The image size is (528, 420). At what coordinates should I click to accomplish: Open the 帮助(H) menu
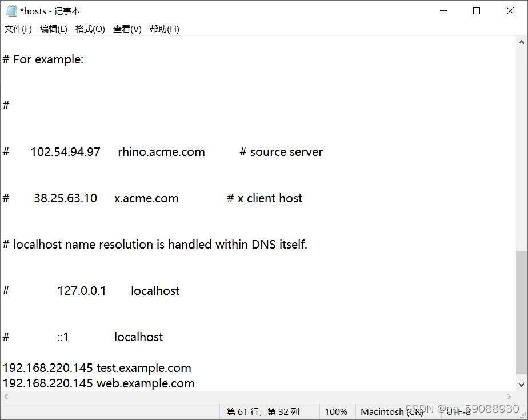pos(165,29)
